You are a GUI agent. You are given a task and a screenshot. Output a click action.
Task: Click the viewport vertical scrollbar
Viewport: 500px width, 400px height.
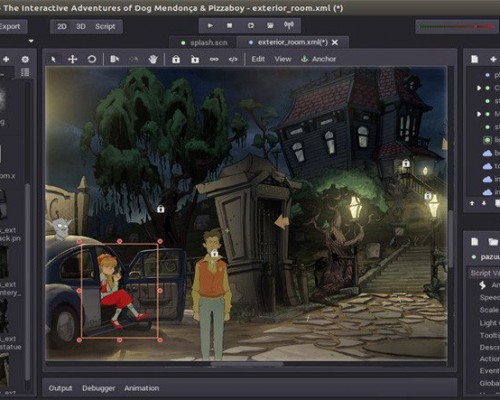click(x=451, y=238)
